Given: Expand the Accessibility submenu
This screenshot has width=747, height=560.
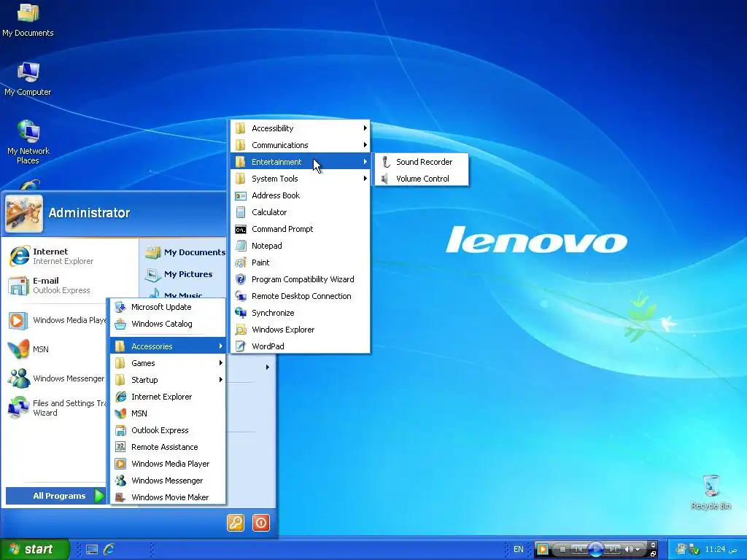Looking at the screenshot, I should 300,128.
